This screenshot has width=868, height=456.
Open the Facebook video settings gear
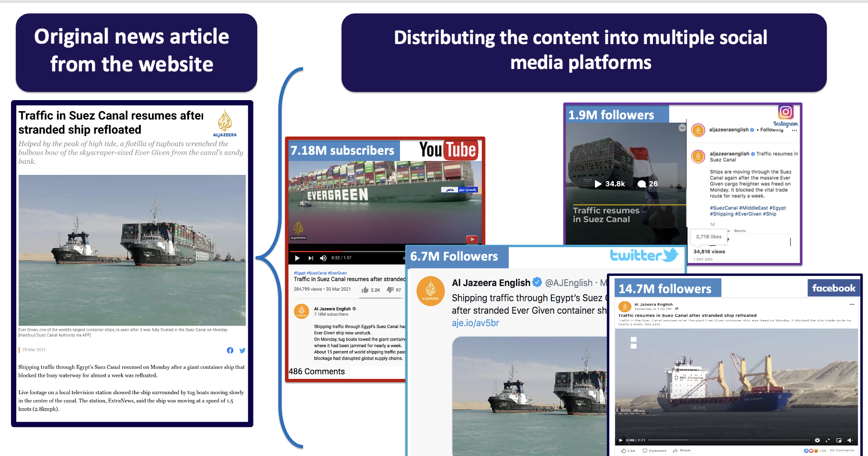(x=818, y=440)
